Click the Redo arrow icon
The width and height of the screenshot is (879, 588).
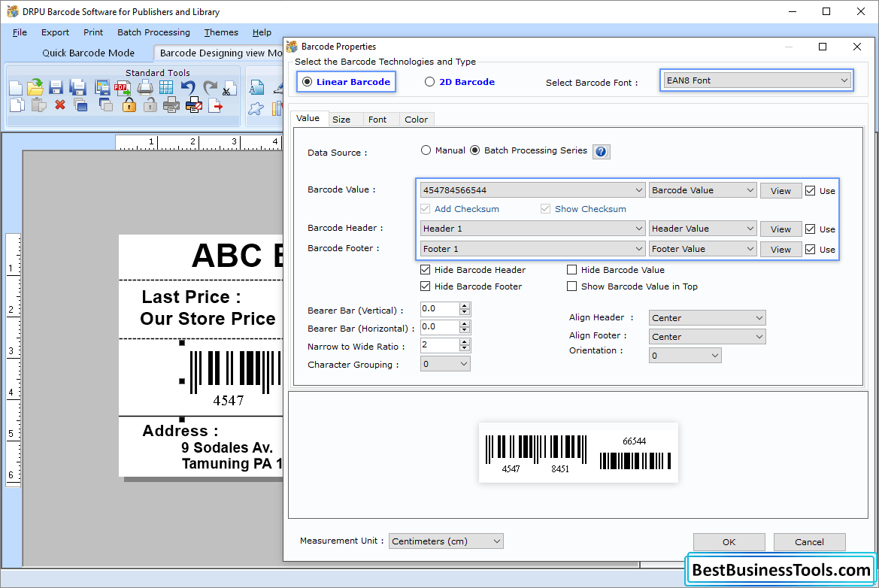click(210, 86)
